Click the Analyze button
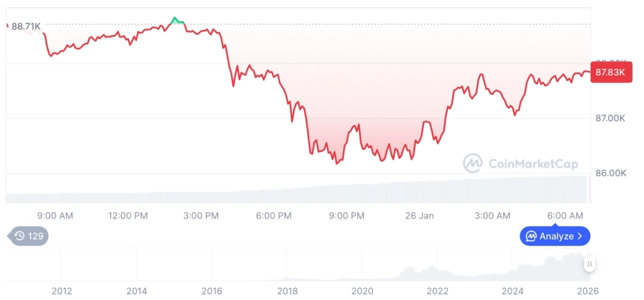The width and height of the screenshot is (644, 300). tap(555, 236)
